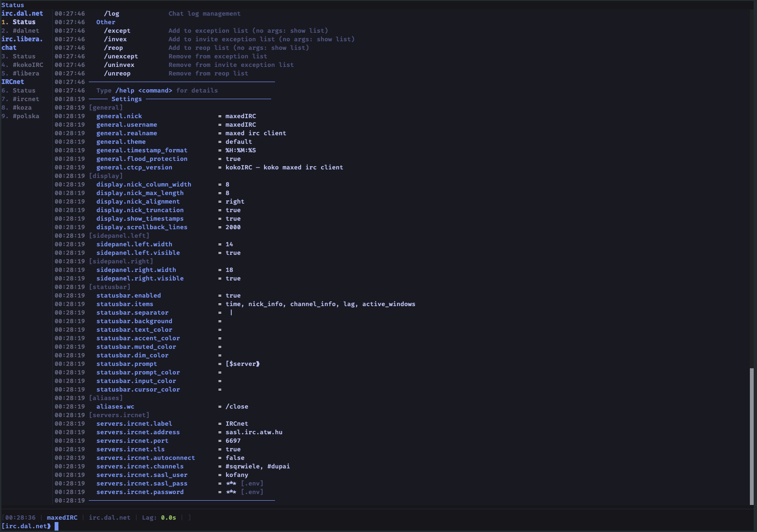The image size is (757, 532).
Task: Switch to the #polska channel
Action: click(x=26, y=116)
